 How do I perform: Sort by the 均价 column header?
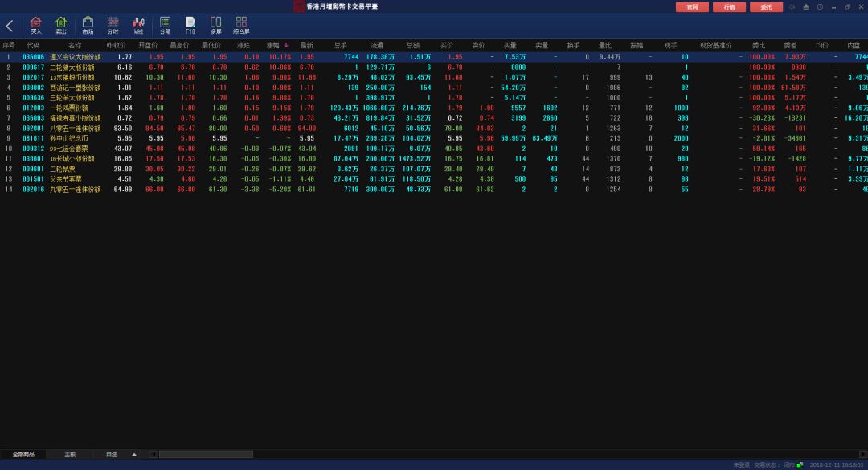click(x=822, y=46)
